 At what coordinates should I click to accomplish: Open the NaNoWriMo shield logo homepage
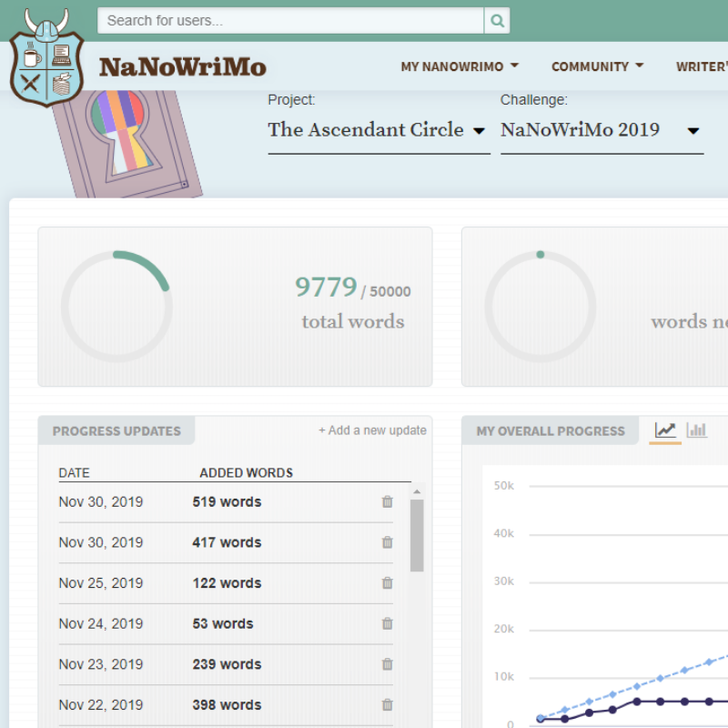[46, 56]
